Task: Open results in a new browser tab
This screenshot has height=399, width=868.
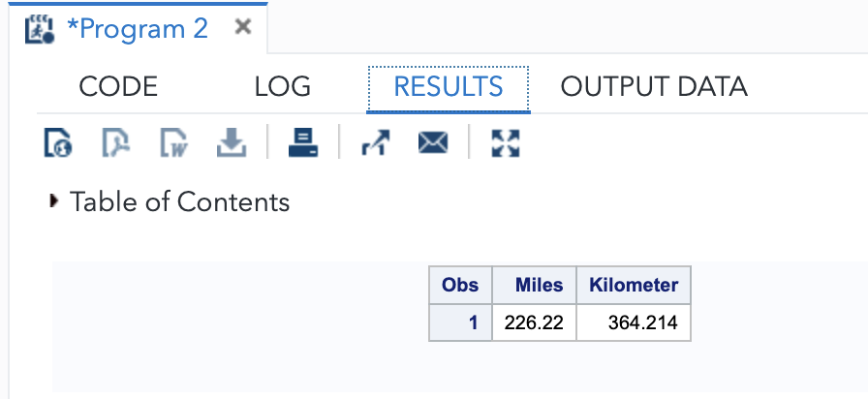Action: (373, 144)
